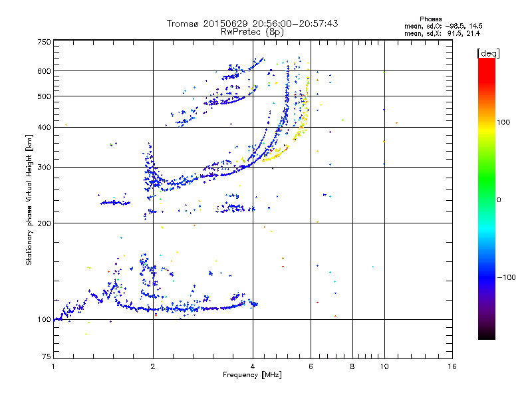Click the y-axis tick label '600'
Viewport: 532px width, 399px height.
[x=44, y=71]
